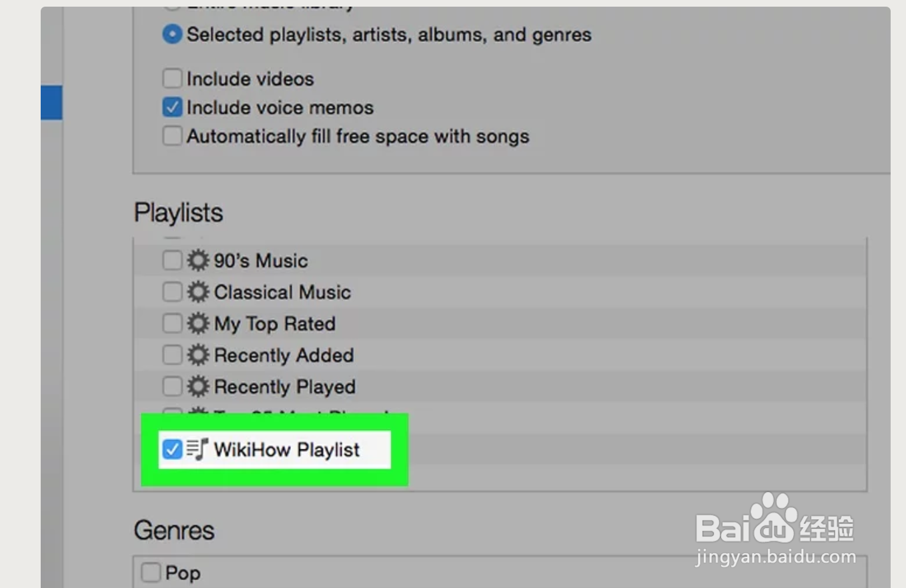Enable the Include videos checkbox
The height and width of the screenshot is (588, 906).
172,79
